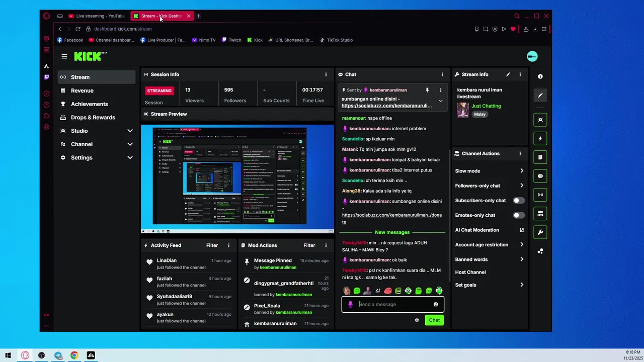The width and height of the screenshot is (644, 362).
Task: Expand the Channel sidebar section
Action: (x=130, y=144)
